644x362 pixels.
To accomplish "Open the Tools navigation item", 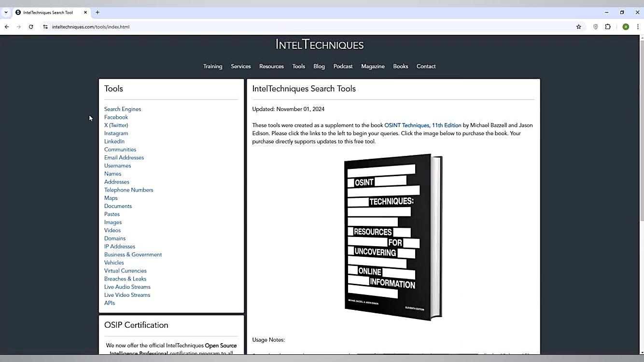I will [298, 66].
